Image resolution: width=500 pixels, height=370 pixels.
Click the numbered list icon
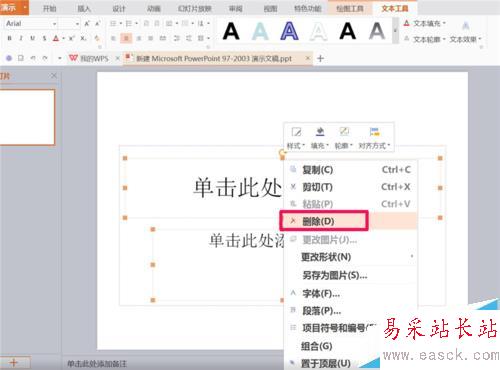click(129, 23)
